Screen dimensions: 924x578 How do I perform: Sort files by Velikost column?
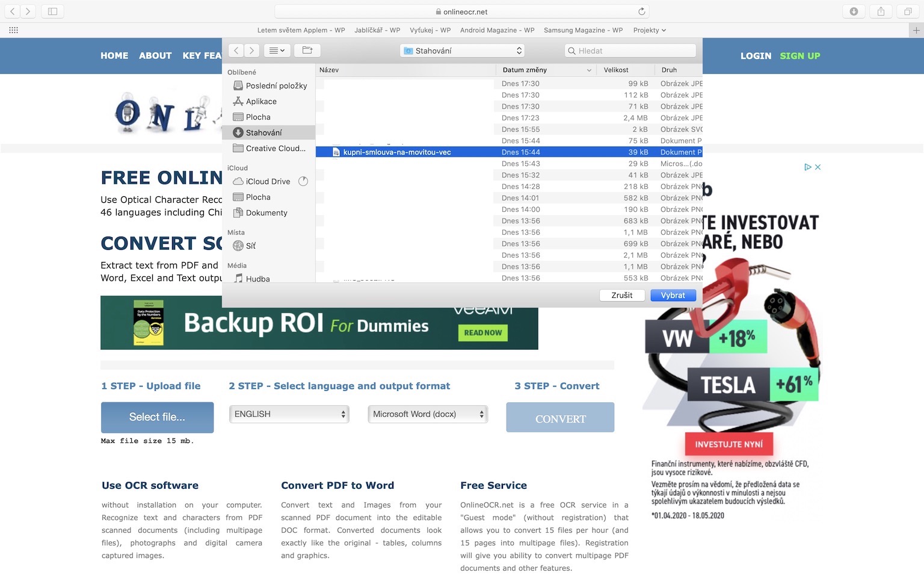(626, 70)
